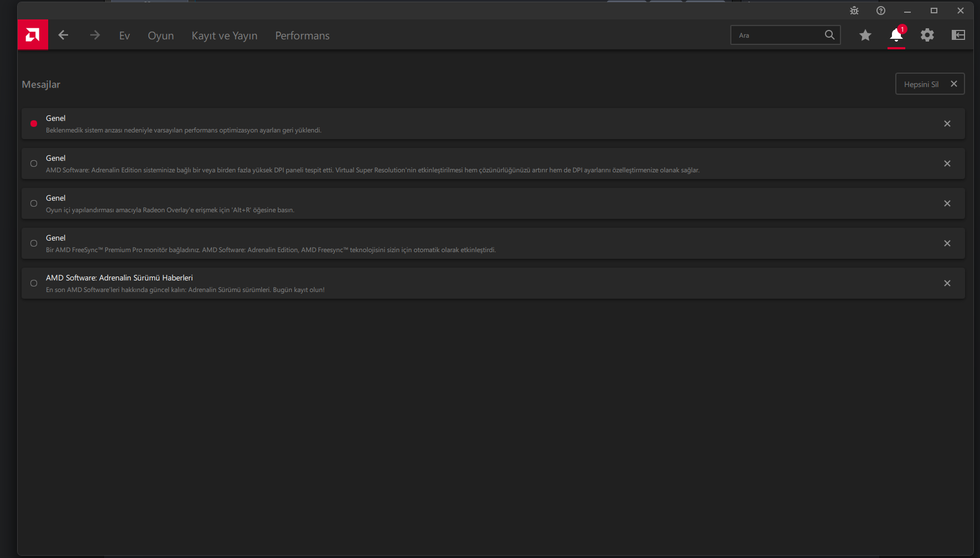Dismiss the Radeon Overlay Alt+R message
Screen dimensions: 980x558
click(x=947, y=203)
